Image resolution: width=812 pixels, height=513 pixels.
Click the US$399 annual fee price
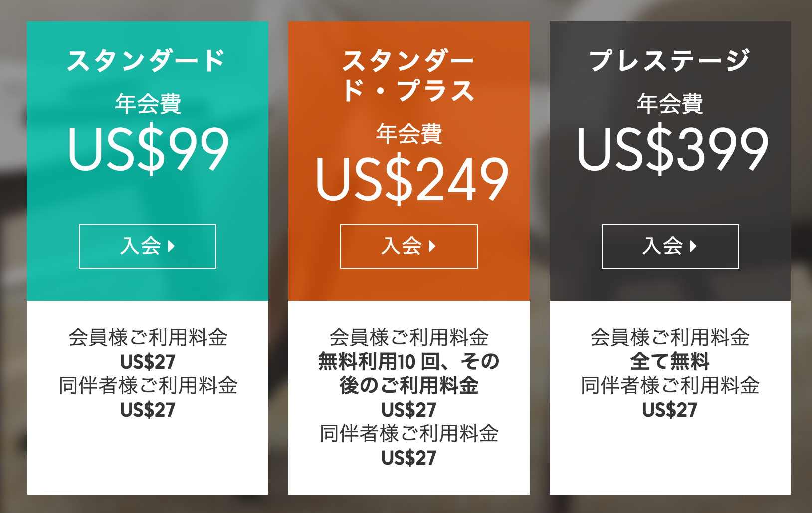pyautogui.click(x=672, y=149)
